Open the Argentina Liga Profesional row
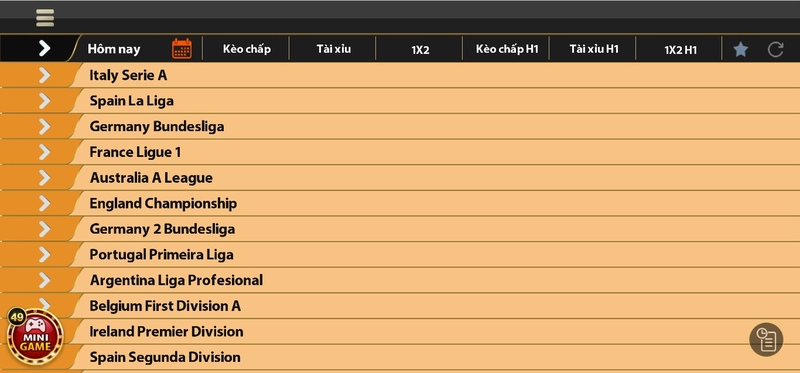 click(x=400, y=280)
